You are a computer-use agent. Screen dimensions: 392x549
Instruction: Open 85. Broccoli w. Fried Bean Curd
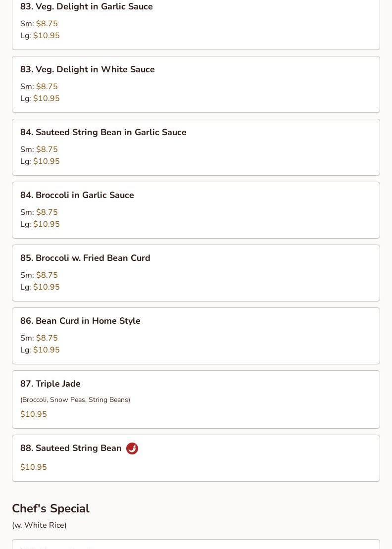pyautogui.click(x=196, y=273)
